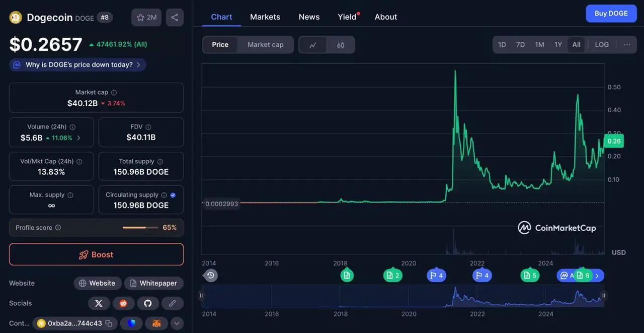
Task: Open the chart's three-dot more options menu
Action: (x=627, y=45)
